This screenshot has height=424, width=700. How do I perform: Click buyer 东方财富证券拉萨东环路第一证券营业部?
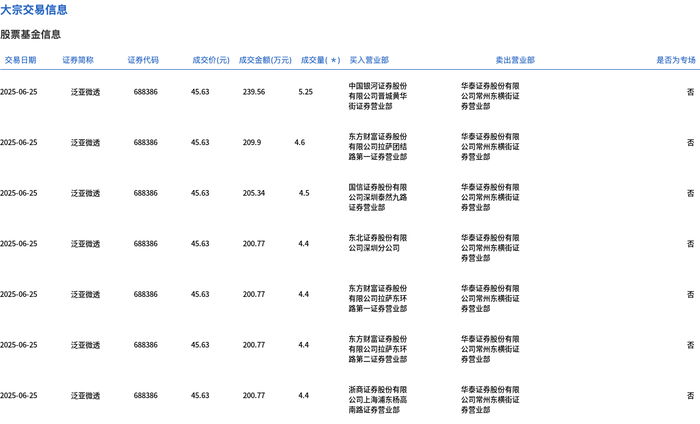tap(378, 298)
